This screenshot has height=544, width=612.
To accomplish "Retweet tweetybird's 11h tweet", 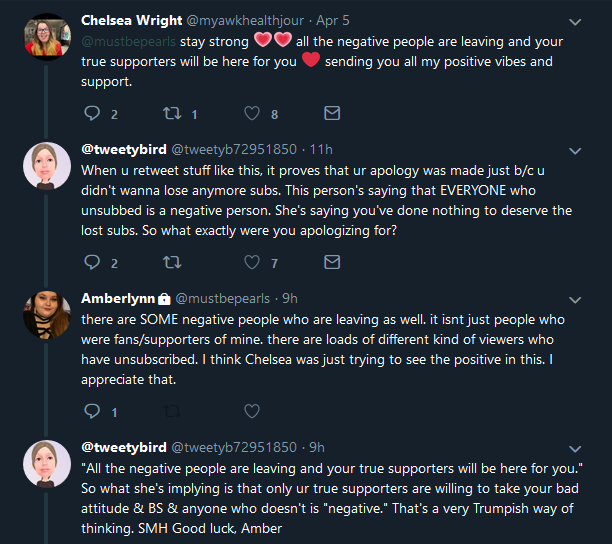I will (172, 262).
